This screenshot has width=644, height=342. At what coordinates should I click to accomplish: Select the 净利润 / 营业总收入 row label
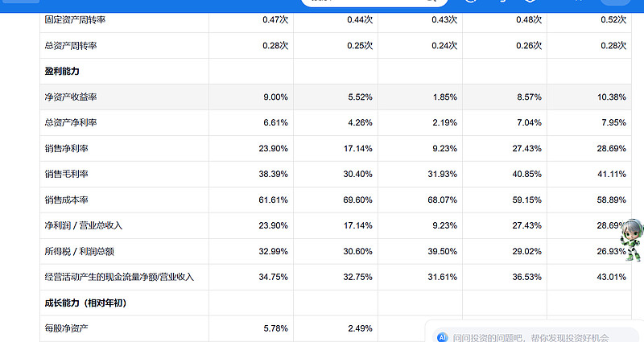click(84, 226)
